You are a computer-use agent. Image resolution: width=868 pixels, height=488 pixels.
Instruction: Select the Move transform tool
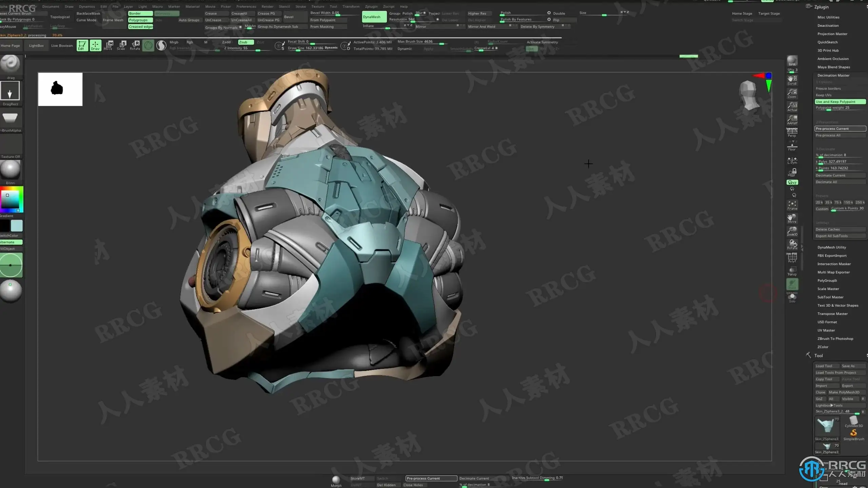pos(108,45)
